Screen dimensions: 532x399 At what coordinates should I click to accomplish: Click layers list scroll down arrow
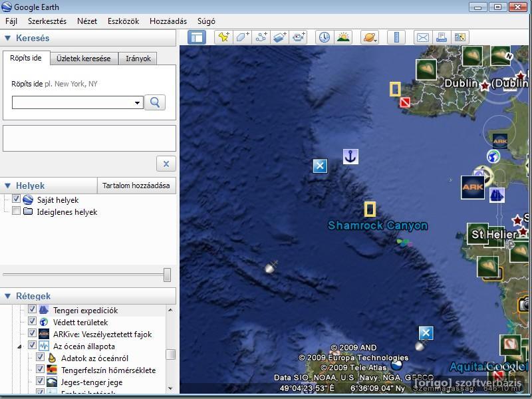click(x=170, y=388)
